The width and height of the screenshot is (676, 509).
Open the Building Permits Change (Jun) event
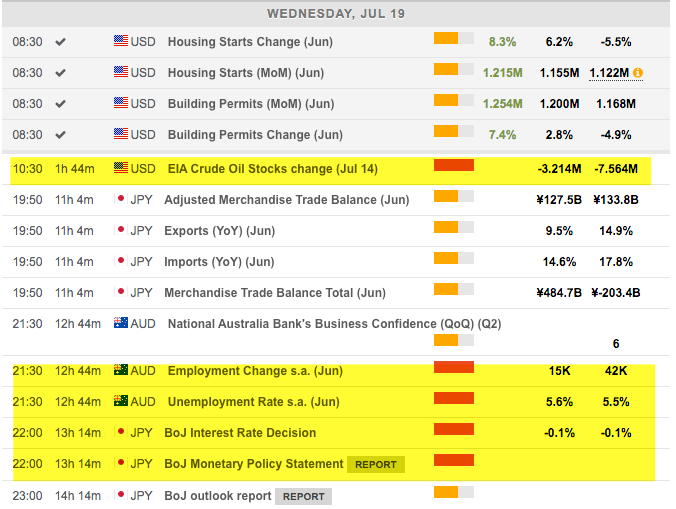[255, 135]
